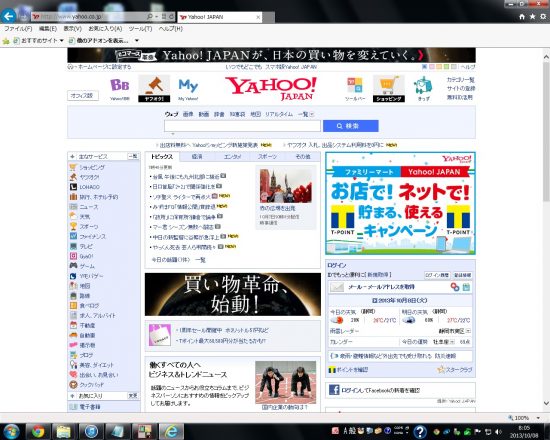This screenshot has height=440, width=550.
Task: Open travel suitcase icon in sidebar
Action: [73, 197]
